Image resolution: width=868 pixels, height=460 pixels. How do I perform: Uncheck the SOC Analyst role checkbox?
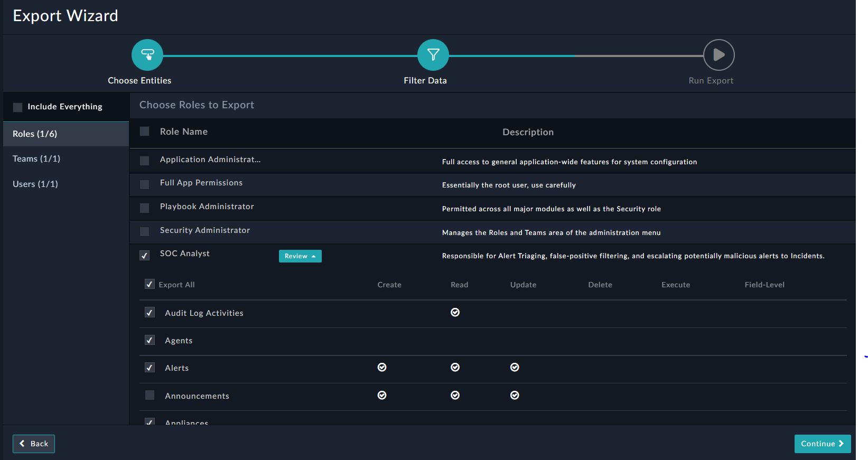144,256
